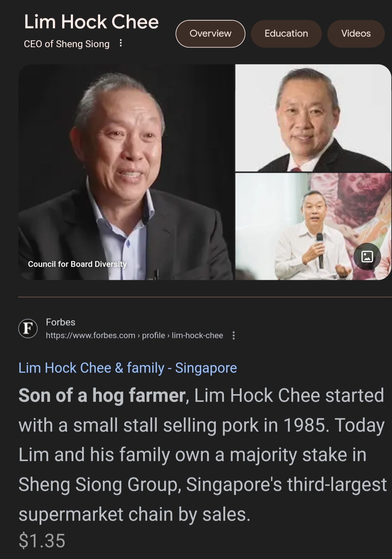Viewport: 392px width, 559px height.
Task: Select the Overview tab
Action: (210, 33)
